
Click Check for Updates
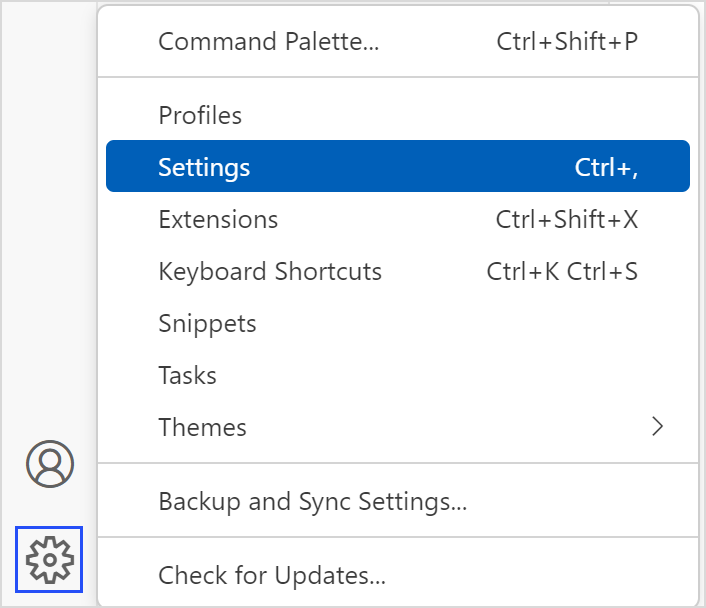click(x=272, y=576)
